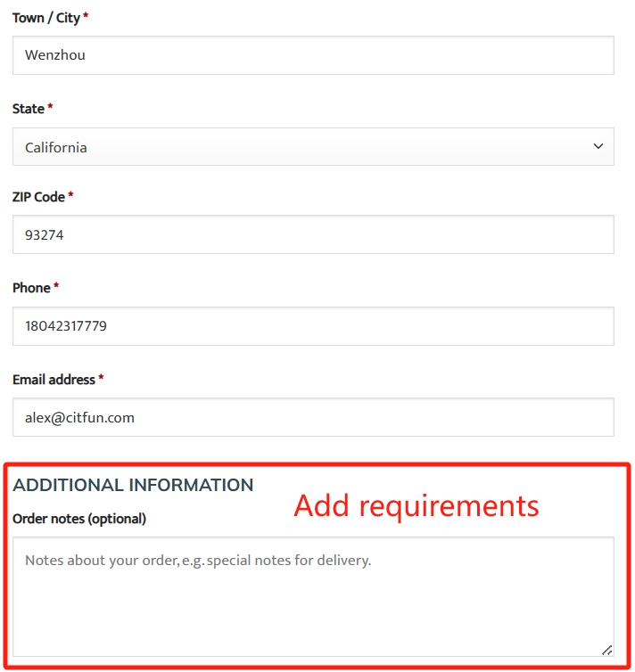The width and height of the screenshot is (635, 672).
Task: Click the "Order notes (optional)" label
Action: [79, 519]
